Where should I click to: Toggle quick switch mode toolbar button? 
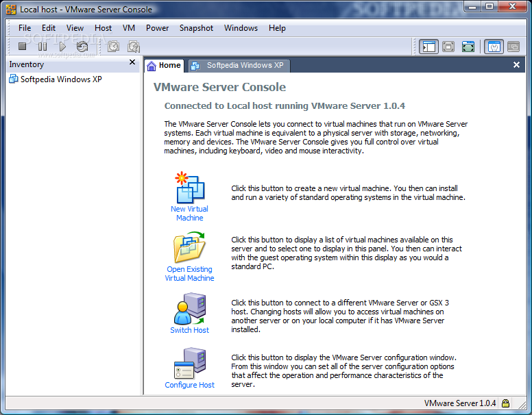468,47
